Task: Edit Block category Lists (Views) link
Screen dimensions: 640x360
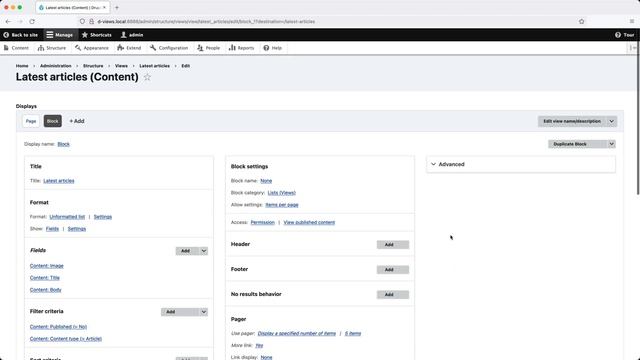Action: tap(282, 193)
